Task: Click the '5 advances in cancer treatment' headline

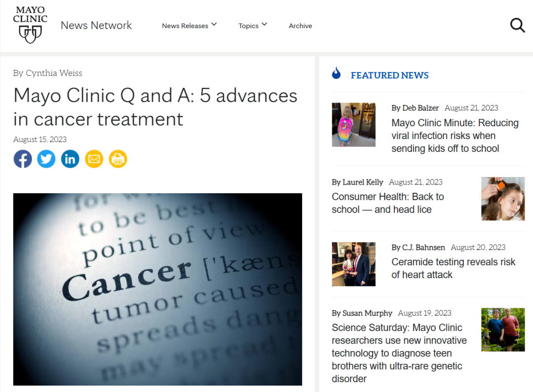Action: (x=155, y=107)
